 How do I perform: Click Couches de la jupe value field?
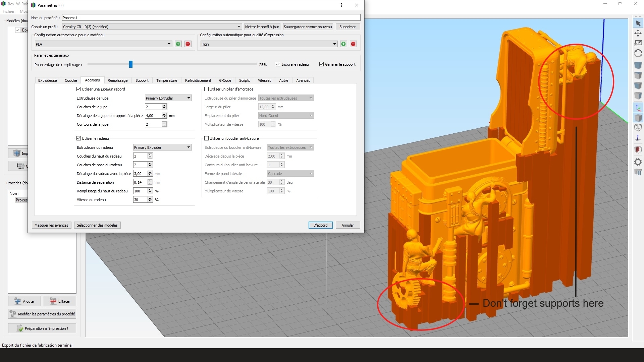(153, 107)
